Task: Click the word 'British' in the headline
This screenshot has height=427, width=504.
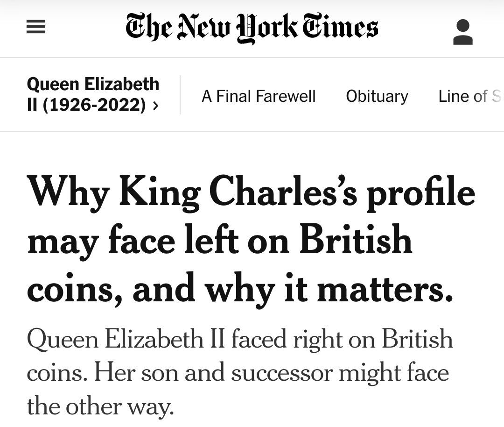Action: pyautogui.click(x=356, y=240)
